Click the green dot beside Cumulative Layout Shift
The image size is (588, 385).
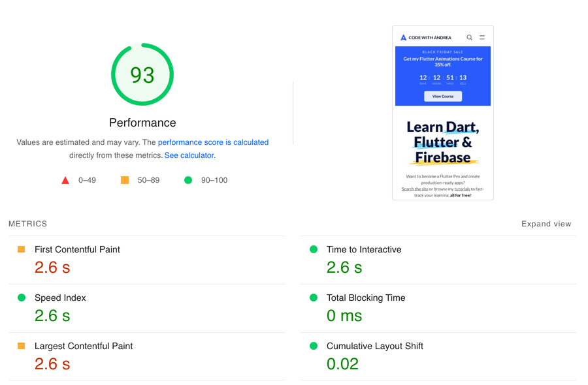pos(314,346)
